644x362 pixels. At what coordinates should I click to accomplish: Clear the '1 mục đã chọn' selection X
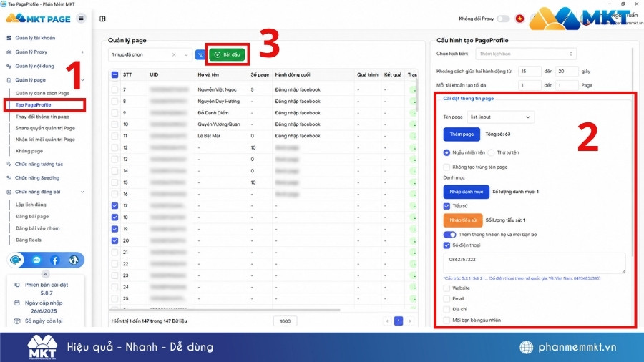tap(174, 54)
